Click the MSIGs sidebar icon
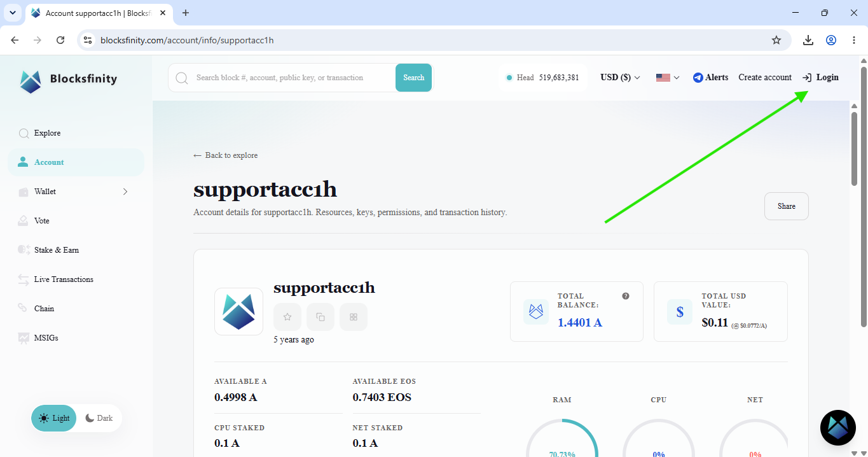868x457 pixels. tap(24, 338)
